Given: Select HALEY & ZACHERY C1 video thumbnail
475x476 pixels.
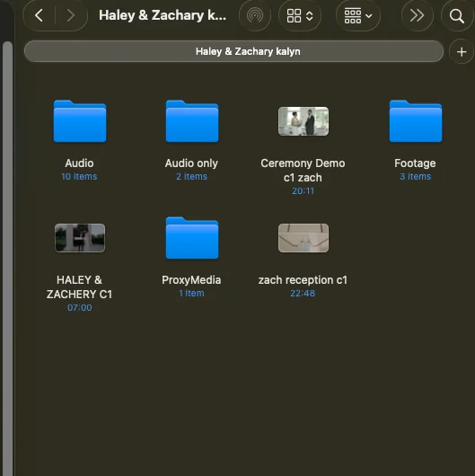Looking at the screenshot, I should tap(80, 238).
